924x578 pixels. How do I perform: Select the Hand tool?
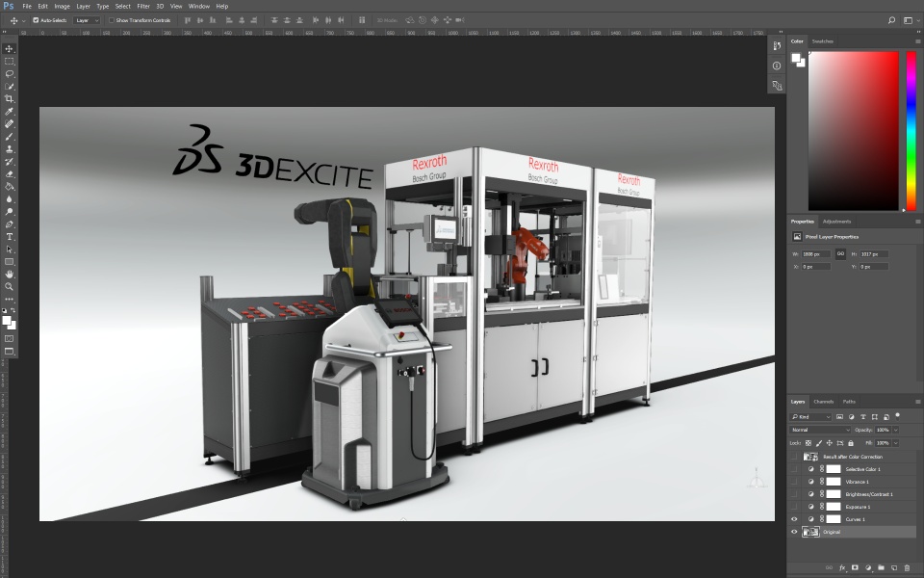pyautogui.click(x=10, y=274)
